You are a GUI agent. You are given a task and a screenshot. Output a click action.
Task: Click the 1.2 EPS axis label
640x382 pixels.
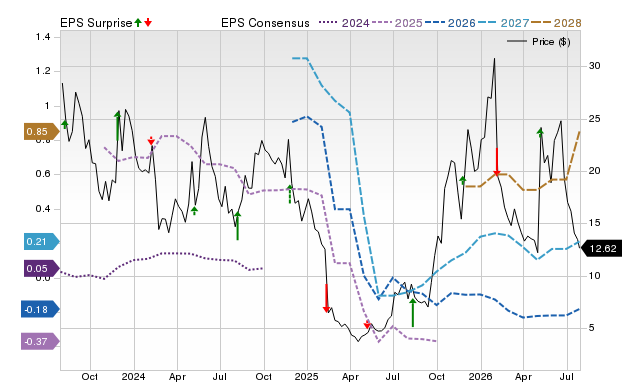tap(43, 71)
